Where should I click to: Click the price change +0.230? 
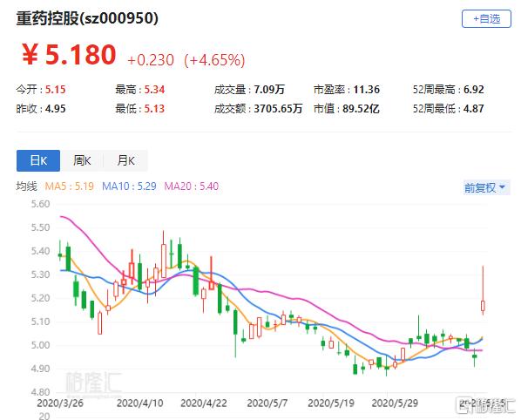click(151, 60)
